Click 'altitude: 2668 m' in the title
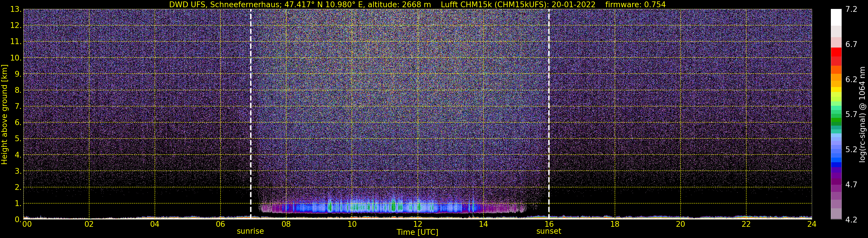The image size is (868, 238). click(x=399, y=4)
